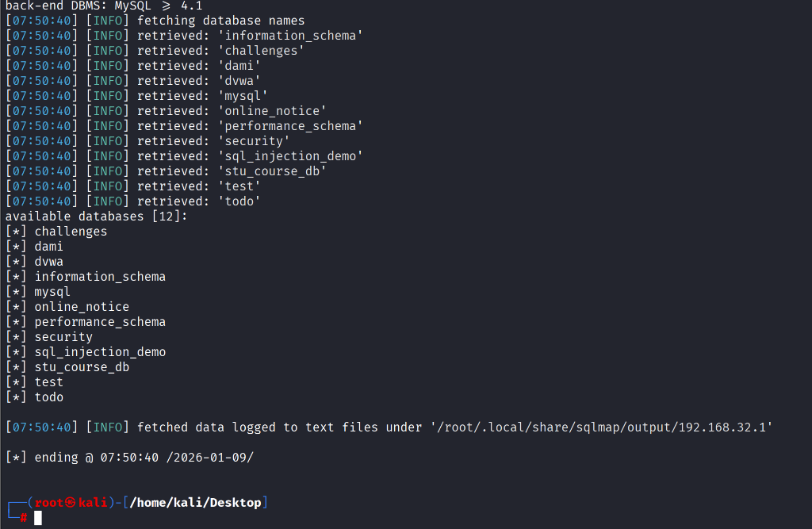Click the 'fetching database names' log line
This screenshot has width=812, height=529.
pyautogui.click(x=220, y=21)
